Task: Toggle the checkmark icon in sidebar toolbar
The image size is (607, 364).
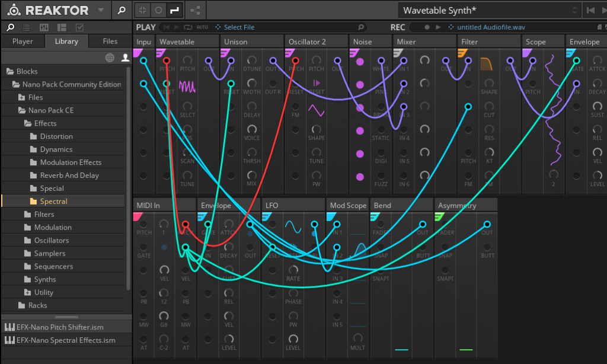Action: (x=79, y=27)
